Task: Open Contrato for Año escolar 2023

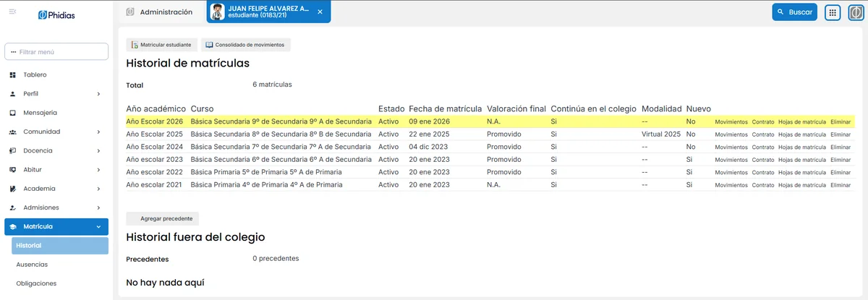Action: (763, 160)
